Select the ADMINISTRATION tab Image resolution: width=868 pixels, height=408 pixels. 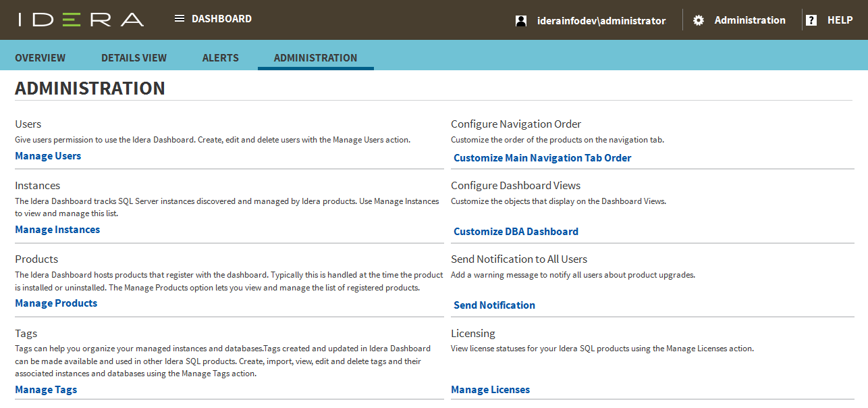point(316,58)
